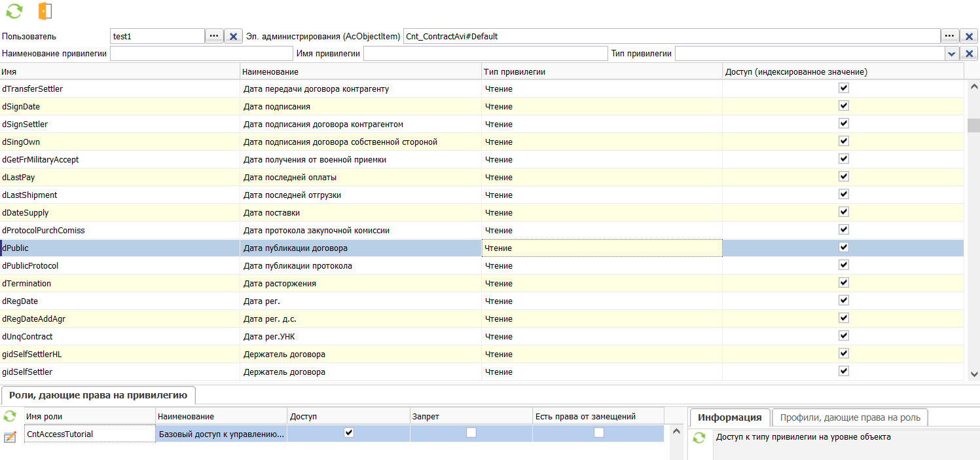Click the orange exit door icon
This screenshot has height=460, width=980.
pos(45,10)
